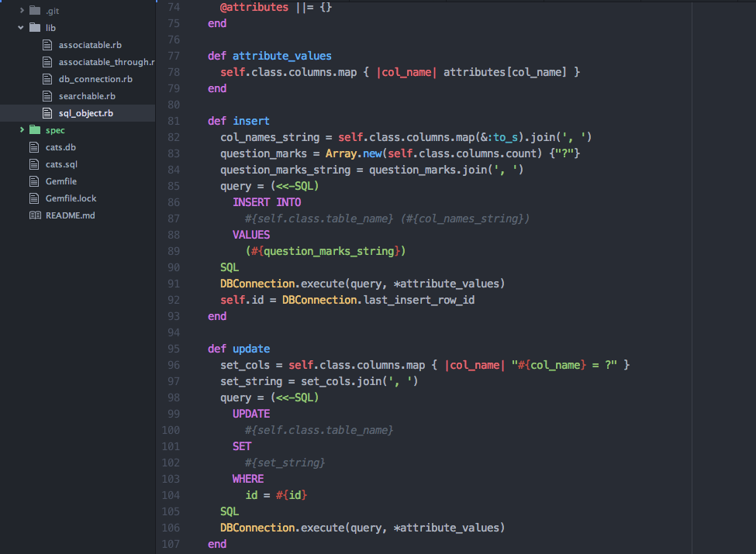756x554 pixels.
Task: Place cursor on the attribute_values method name
Action: pos(282,56)
